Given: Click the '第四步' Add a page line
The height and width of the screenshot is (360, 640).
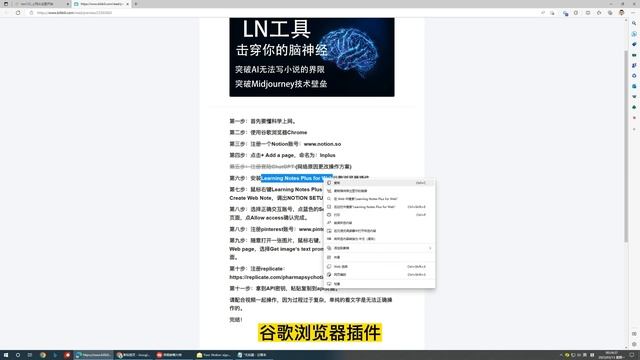Looking at the screenshot, I should coord(282,156).
